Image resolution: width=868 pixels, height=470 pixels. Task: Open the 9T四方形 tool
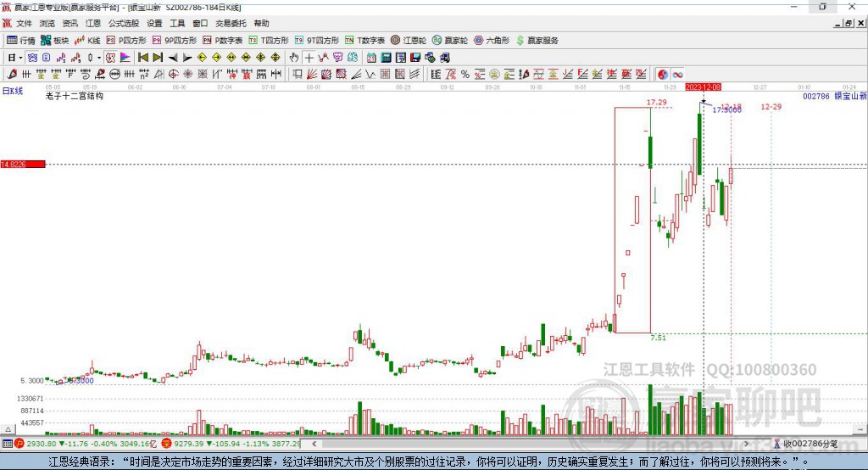(x=317, y=41)
